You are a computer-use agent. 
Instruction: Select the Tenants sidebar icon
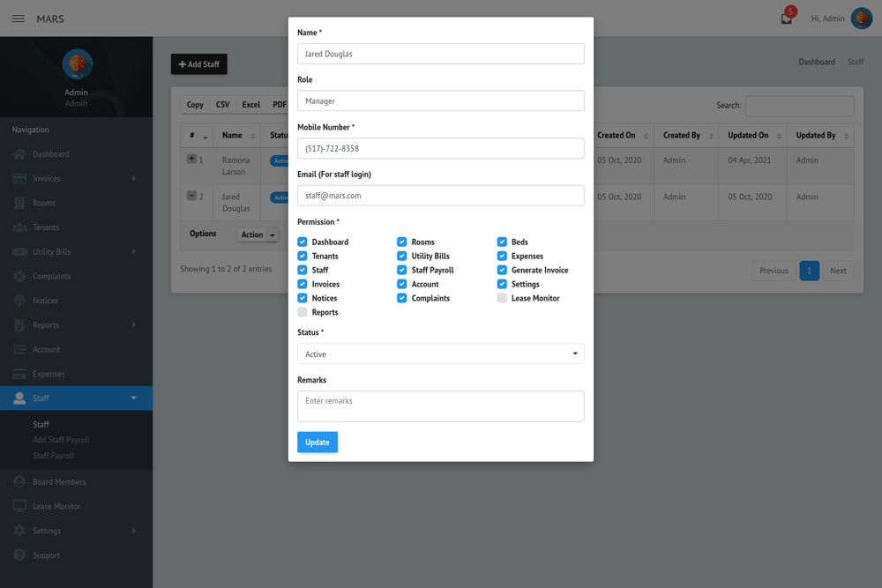[18, 227]
